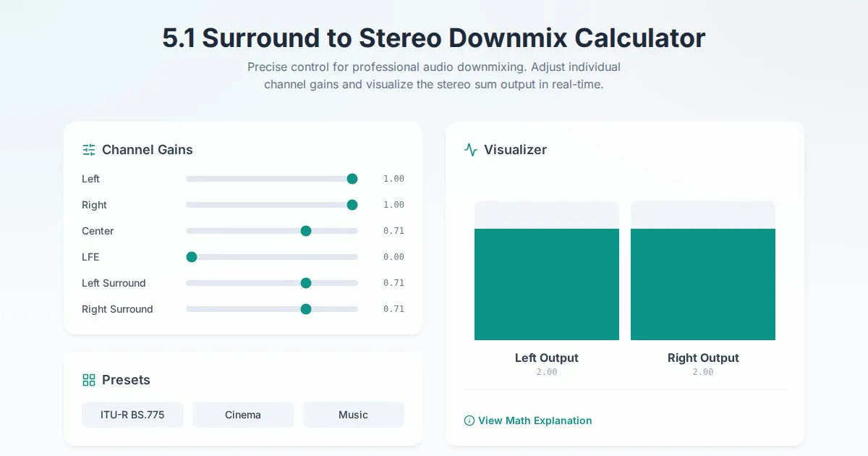Click the Right Surround slider handle
The image size is (868, 456).
coord(306,309)
